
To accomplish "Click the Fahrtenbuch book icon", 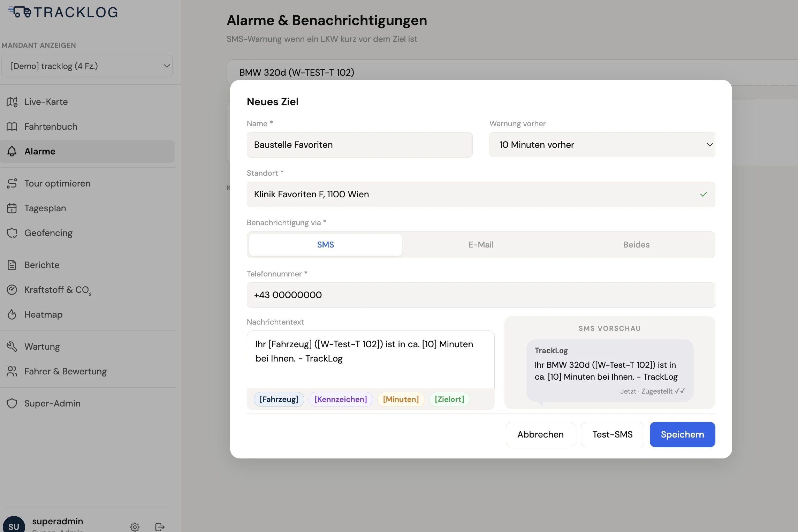I will pos(12,127).
